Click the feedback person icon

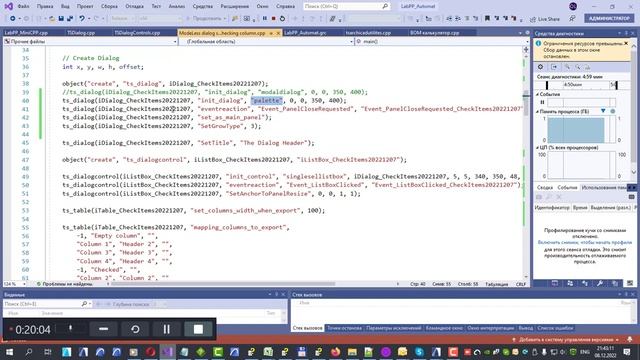pos(572,18)
